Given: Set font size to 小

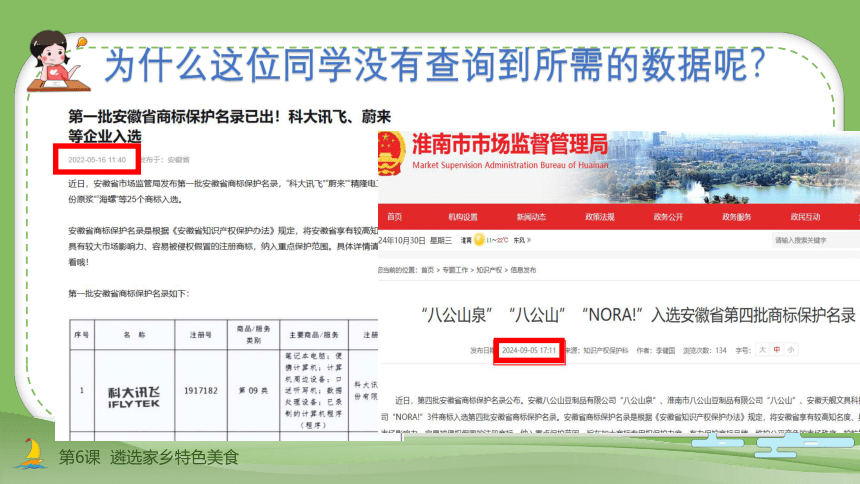Looking at the screenshot, I should coord(791,350).
